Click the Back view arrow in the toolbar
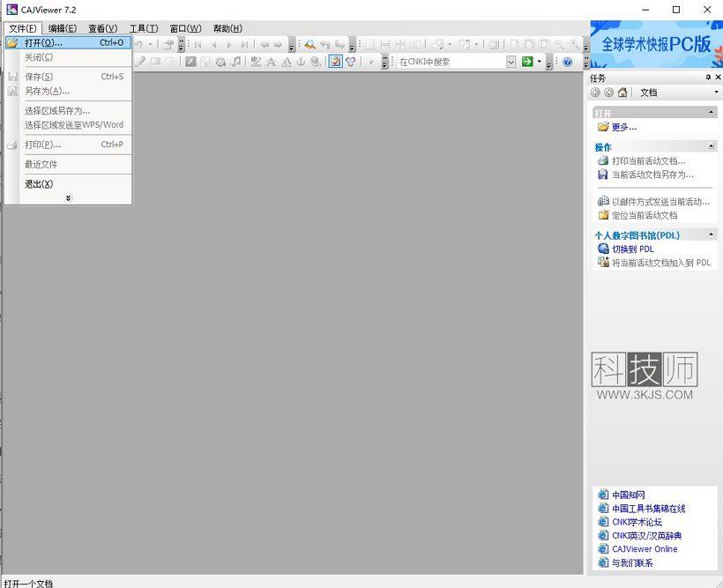The image size is (723, 588). [265, 45]
